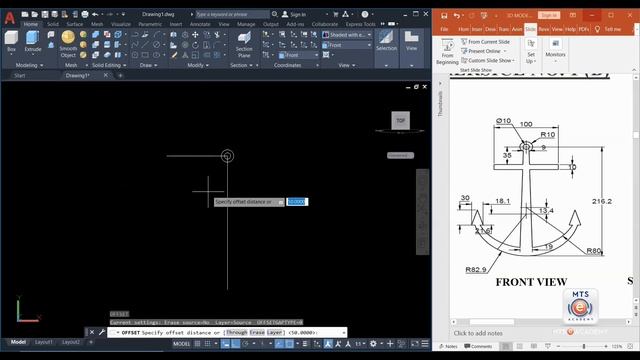Close the command line with X icon

pyautogui.click(x=92, y=332)
